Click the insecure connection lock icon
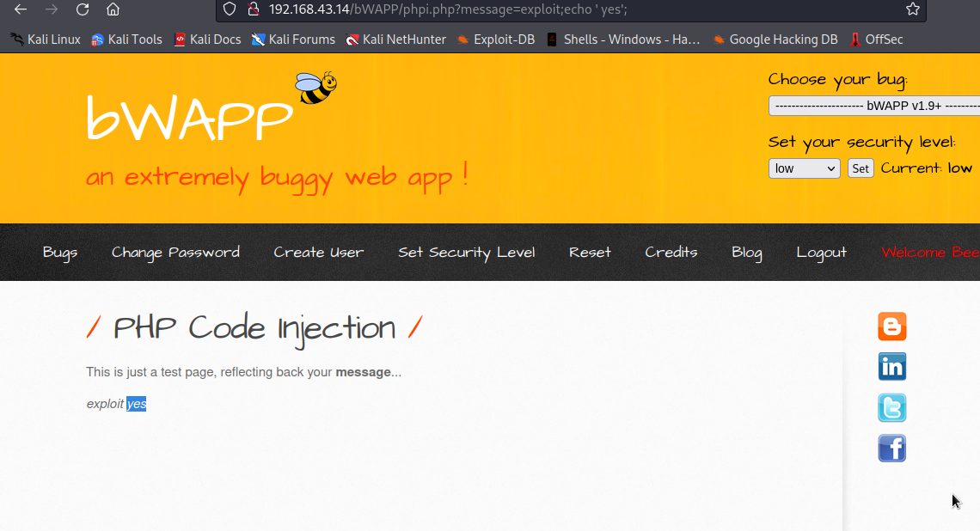This screenshot has width=980, height=531. [253, 9]
